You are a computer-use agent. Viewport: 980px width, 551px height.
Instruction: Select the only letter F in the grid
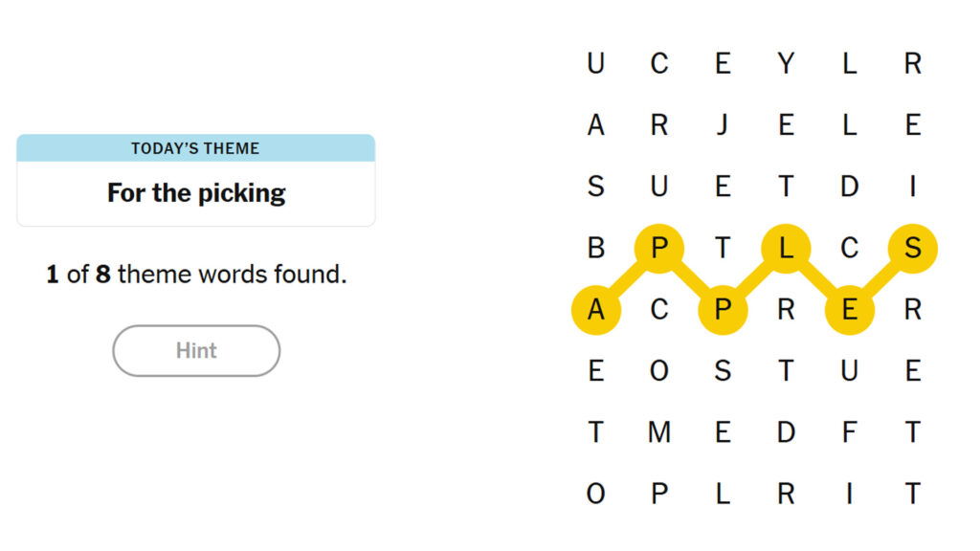pos(849,432)
